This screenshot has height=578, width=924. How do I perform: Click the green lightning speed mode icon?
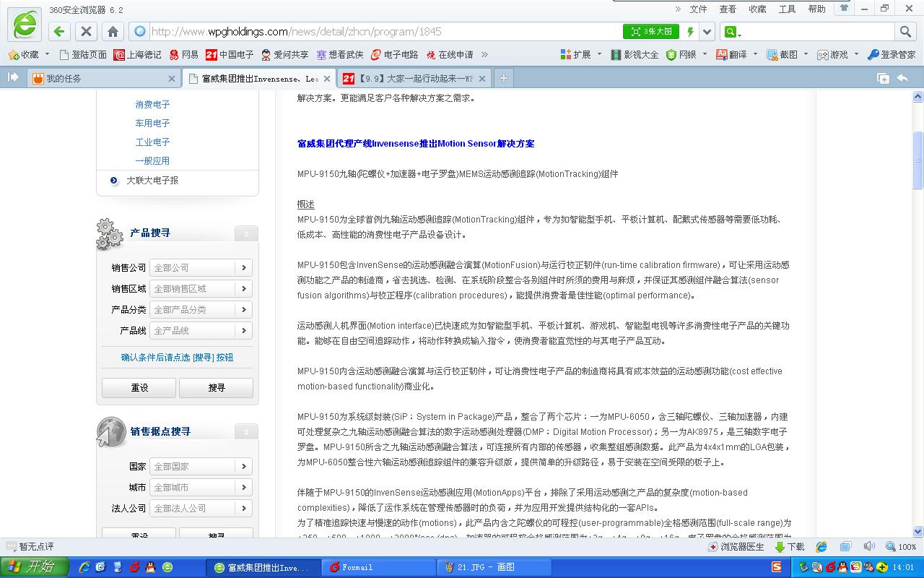click(x=691, y=32)
